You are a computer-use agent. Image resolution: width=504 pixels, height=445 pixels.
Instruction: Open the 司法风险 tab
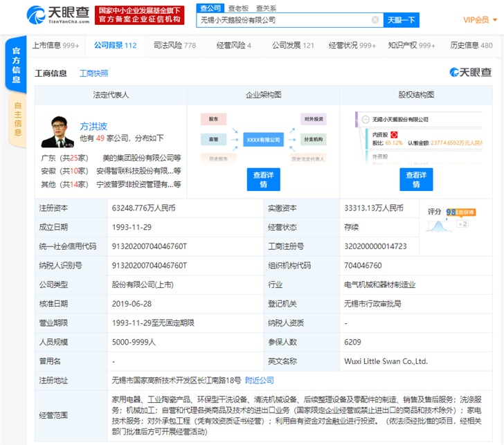click(x=174, y=46)
